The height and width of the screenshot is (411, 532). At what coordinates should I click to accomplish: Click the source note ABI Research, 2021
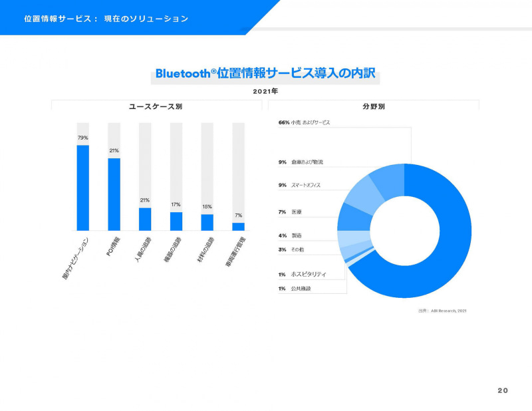442,311
